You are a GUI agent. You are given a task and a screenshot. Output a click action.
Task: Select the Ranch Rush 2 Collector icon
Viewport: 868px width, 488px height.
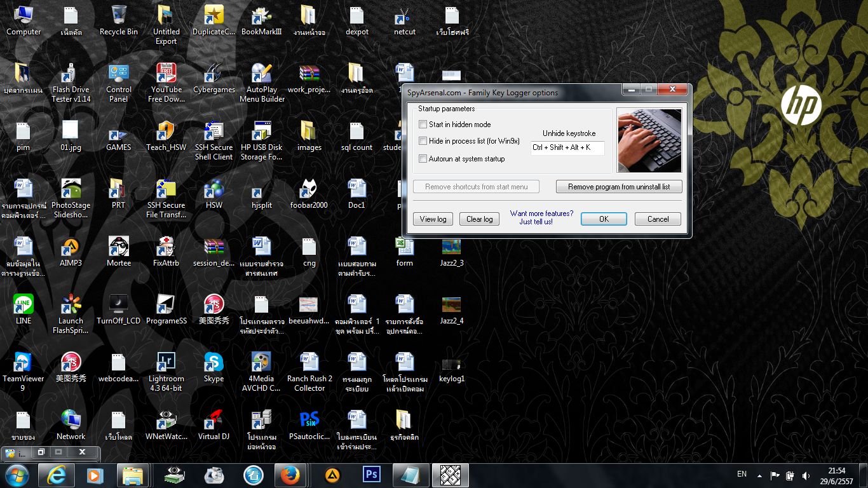coord(309,372)
